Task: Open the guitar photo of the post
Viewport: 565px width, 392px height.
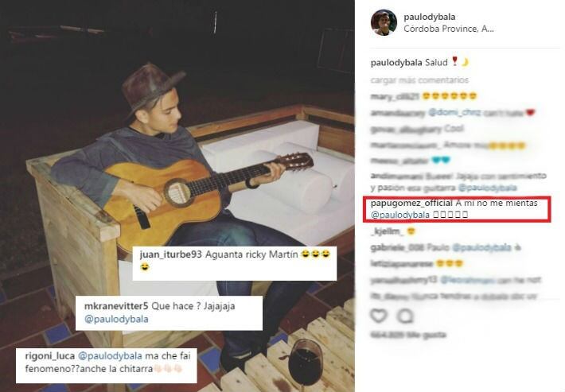Action: pos(177,196)
